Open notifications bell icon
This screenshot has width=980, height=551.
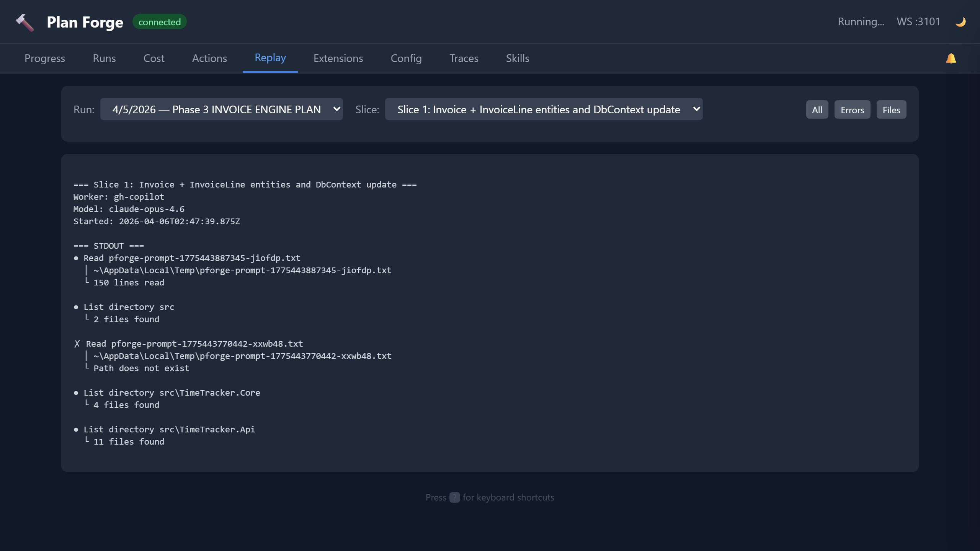pos(951,59)
